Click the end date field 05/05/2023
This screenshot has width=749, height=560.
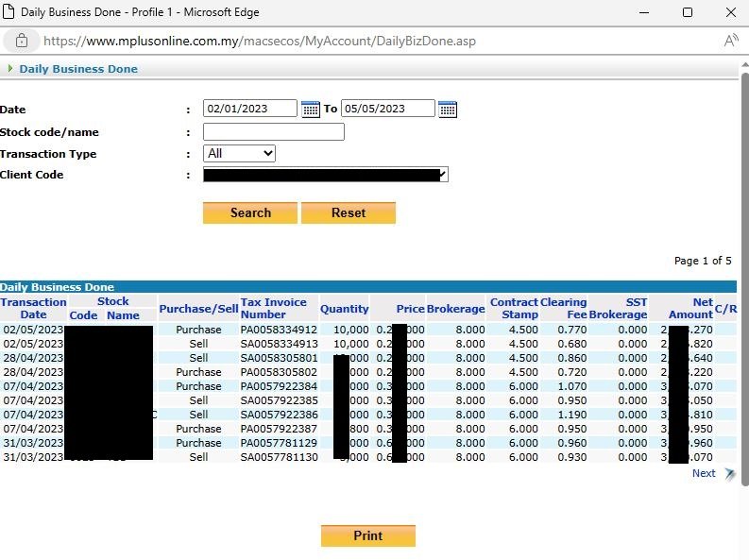tap(388, 109)
